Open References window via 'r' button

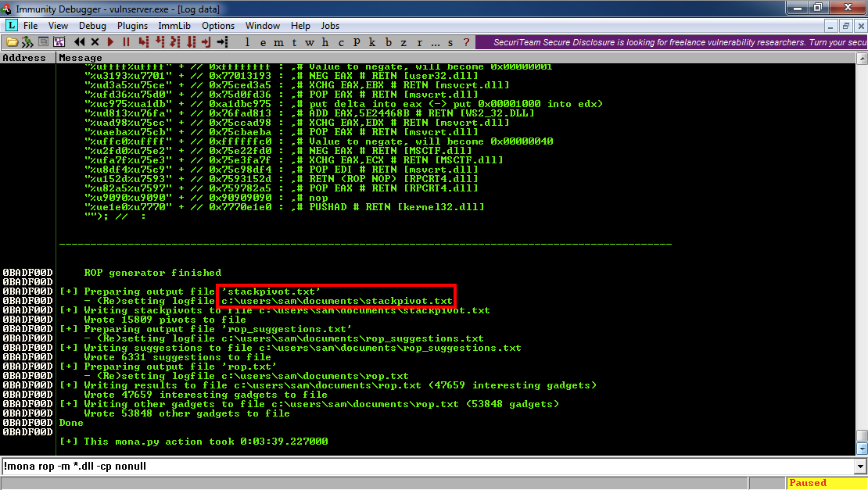419,42
